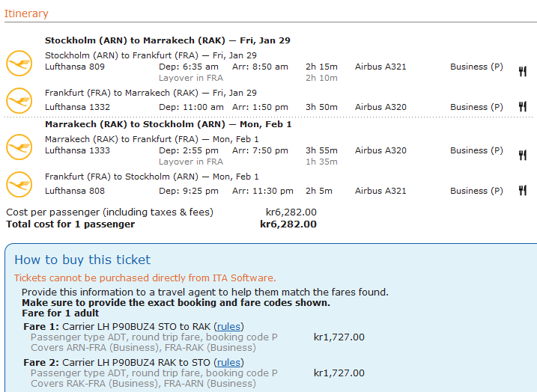
Task: Click Fare 1 price kr1,727.00
Action: point(339,337)
